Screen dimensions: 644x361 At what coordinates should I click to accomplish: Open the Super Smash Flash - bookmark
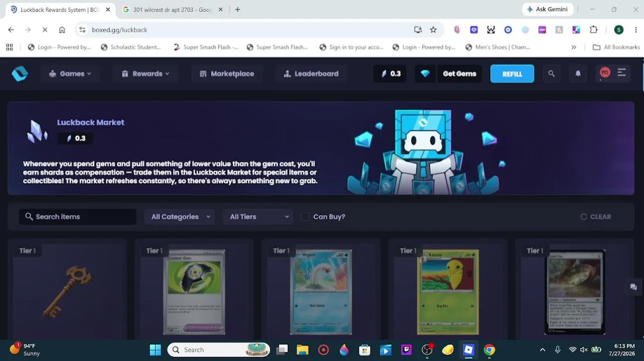click(206, 47)
